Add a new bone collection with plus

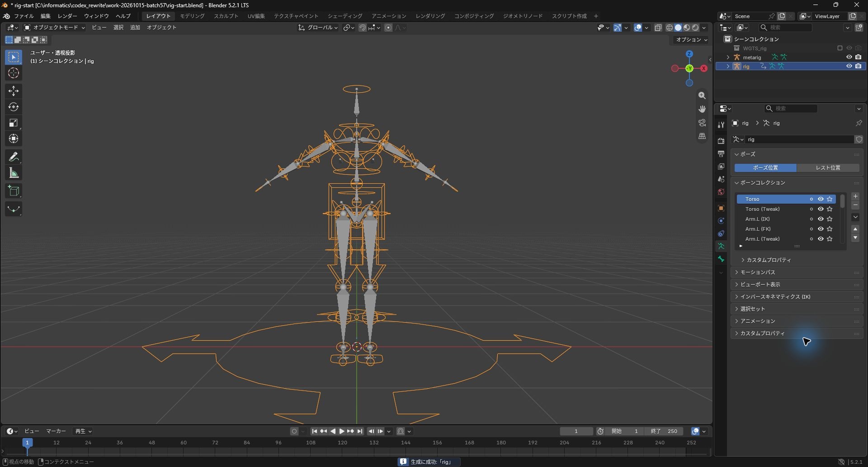click(x=855, y=196)
